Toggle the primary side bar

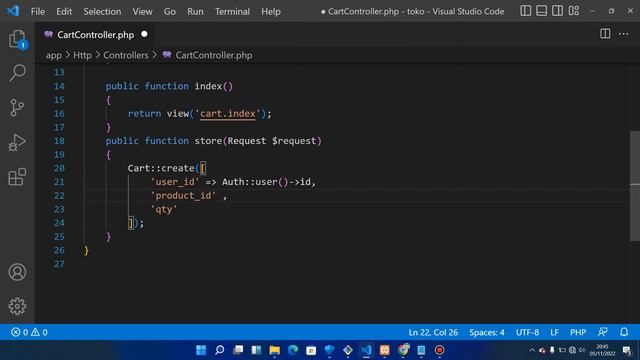coord(526,11)
